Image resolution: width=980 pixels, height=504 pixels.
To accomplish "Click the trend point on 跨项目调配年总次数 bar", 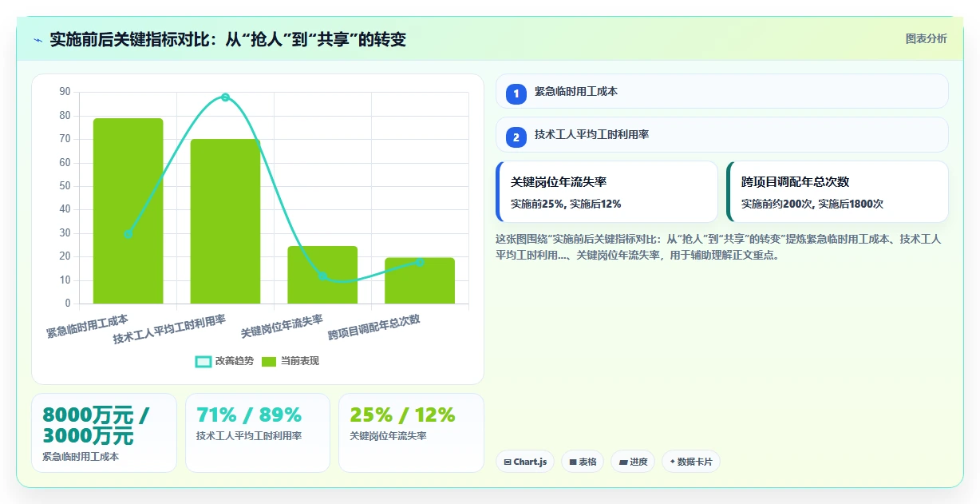I will click(x=420, y=261).
